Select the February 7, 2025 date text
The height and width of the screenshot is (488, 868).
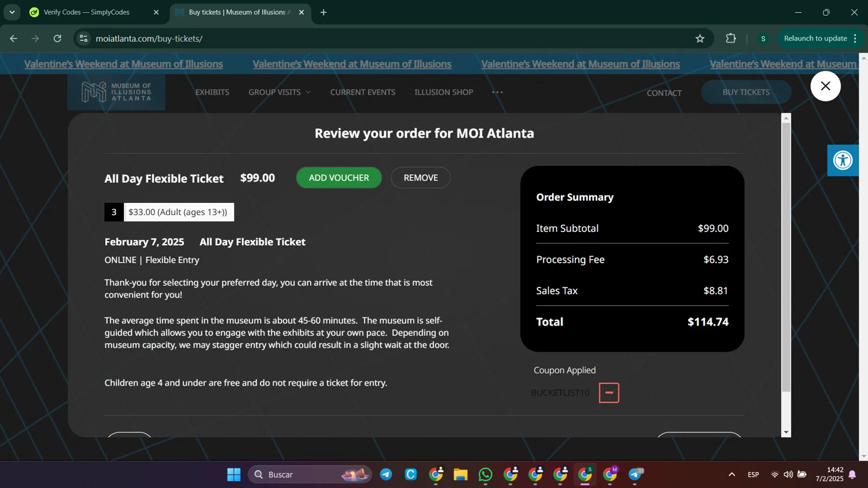coord(144,242)
